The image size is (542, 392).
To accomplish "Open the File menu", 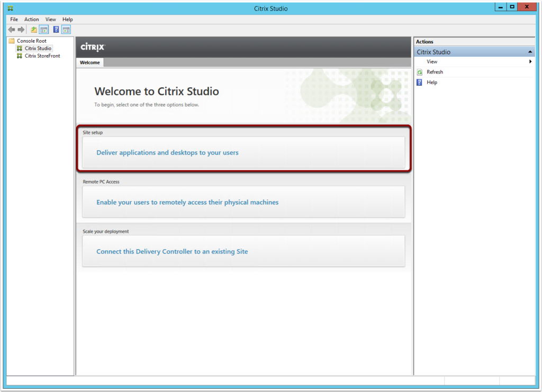I will (14, 20).
